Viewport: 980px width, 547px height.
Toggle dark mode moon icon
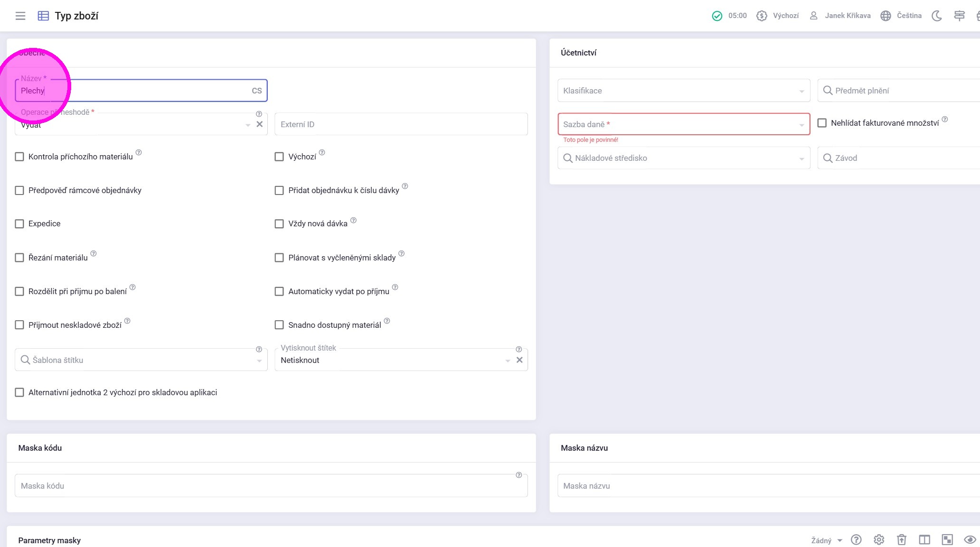point(936,16)
